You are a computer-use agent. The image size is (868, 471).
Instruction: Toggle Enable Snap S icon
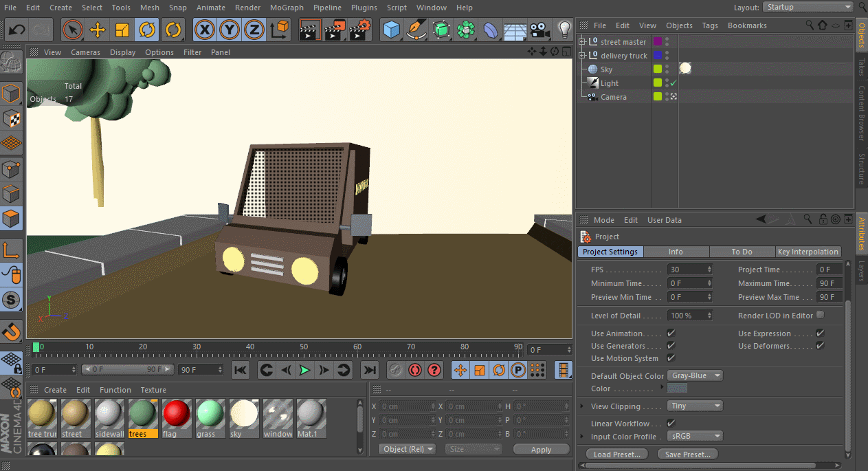coord(12,300)
